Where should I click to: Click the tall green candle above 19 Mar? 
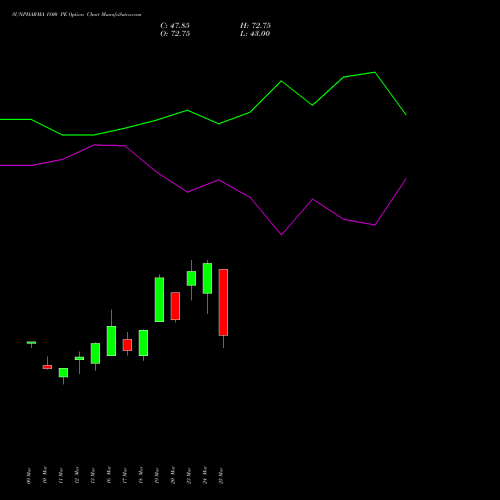pos(159,299)
